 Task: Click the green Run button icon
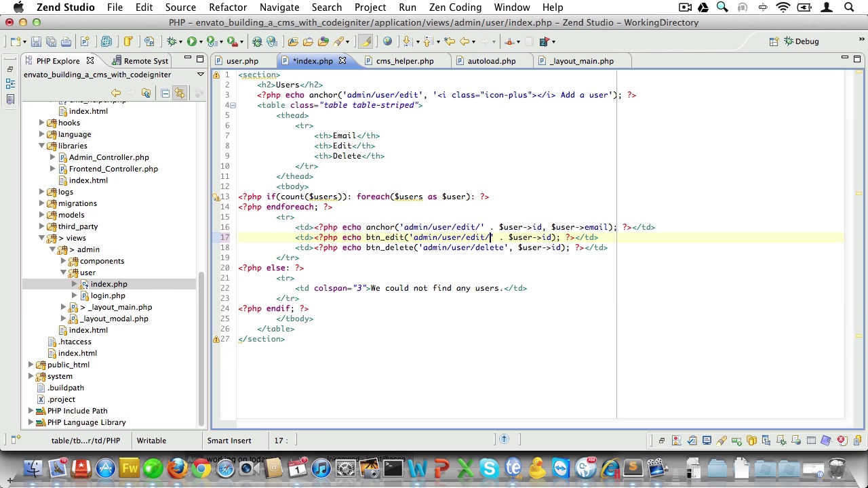tap(192, 41)
